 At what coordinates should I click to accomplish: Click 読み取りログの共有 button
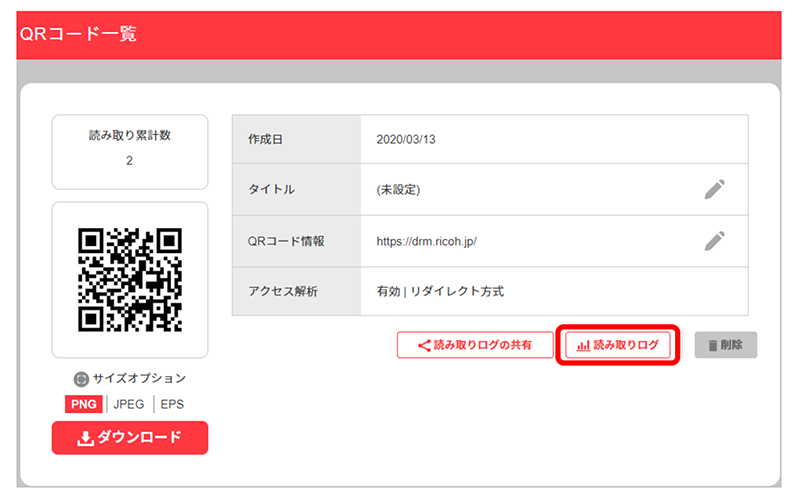(475, 345)
